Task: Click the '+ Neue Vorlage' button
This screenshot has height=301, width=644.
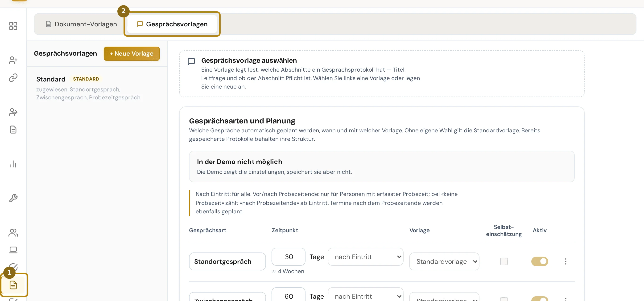Action: click(x=132, y=53)
